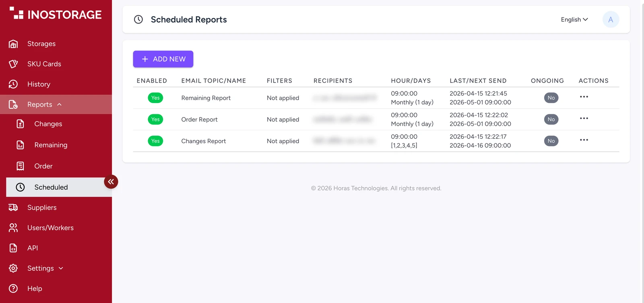644x303 pixels.
Task: Select Remaining under Reports
Action: click(51, 145)
